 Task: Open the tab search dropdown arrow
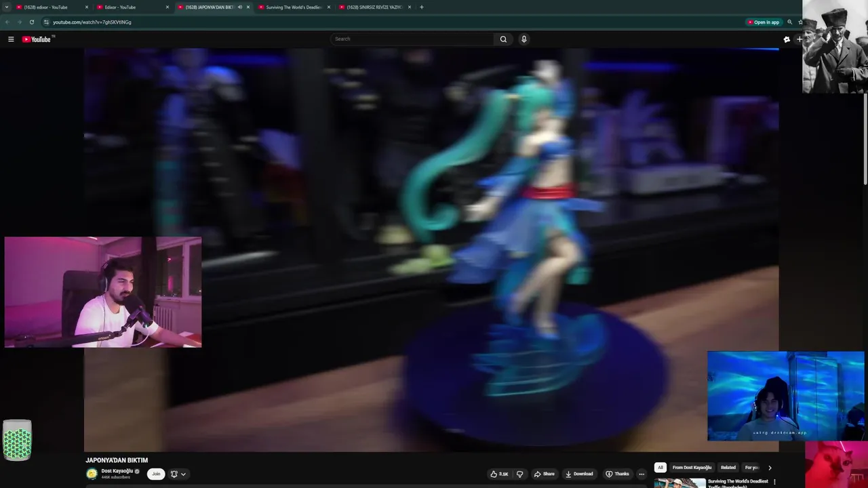[7, 7]
